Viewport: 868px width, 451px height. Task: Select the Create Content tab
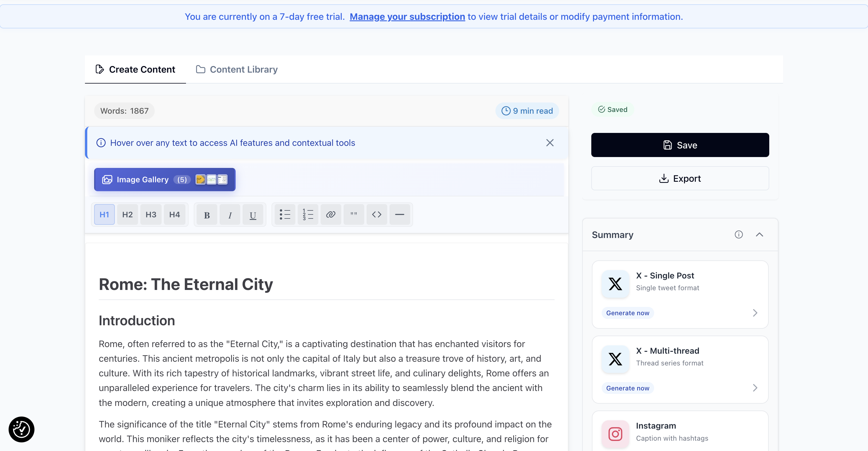(135, 69)
